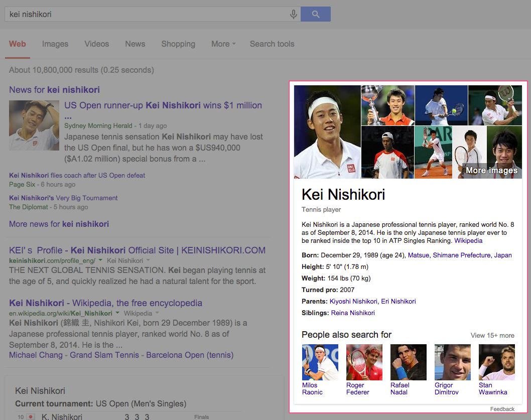Open the Wikipedia link in the knowledge panel

click(x=468, y=241)
